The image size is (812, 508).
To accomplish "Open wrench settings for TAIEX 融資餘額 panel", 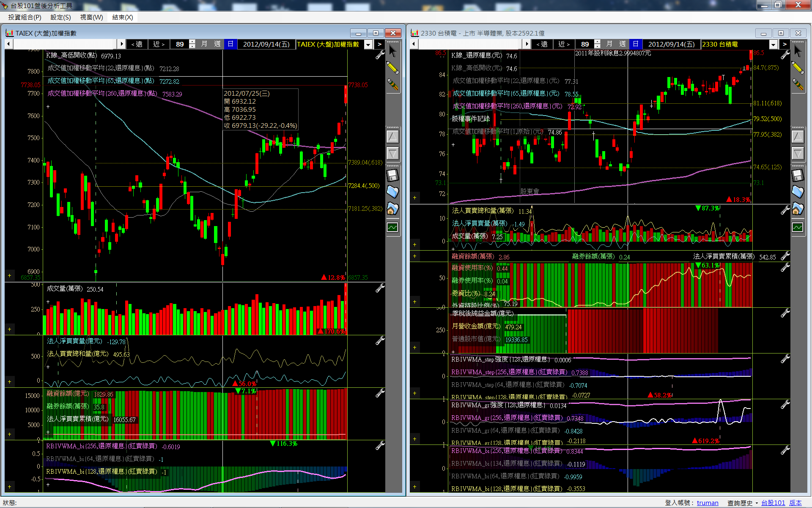I will (x=380, y=393).
